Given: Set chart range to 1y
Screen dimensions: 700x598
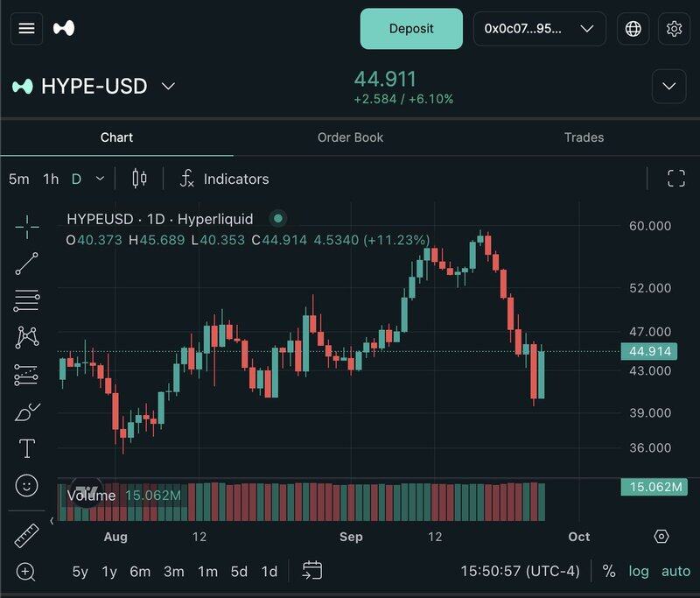Looking at the screenshot, I should tap(109, 572).
